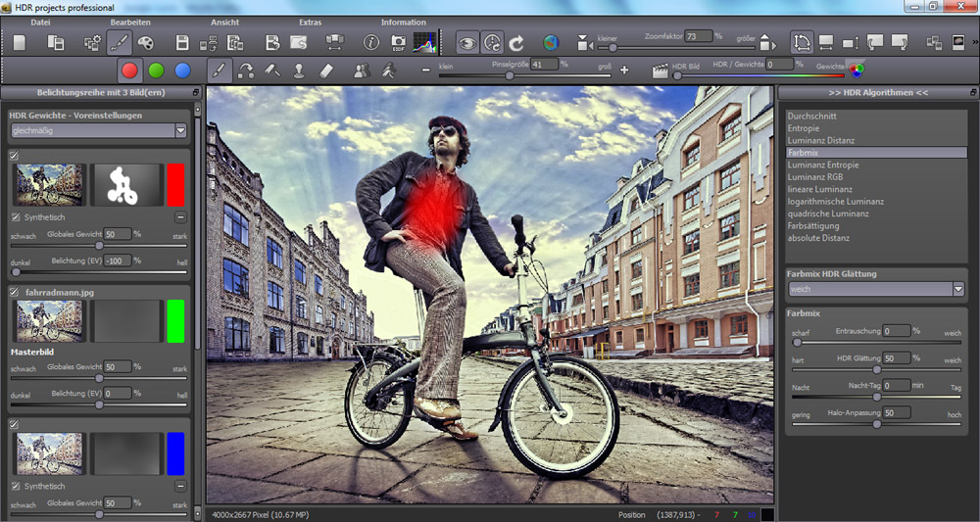Open the histogram display icon
This screenshot has width=980, height=522.
click(x=425, y=43)
